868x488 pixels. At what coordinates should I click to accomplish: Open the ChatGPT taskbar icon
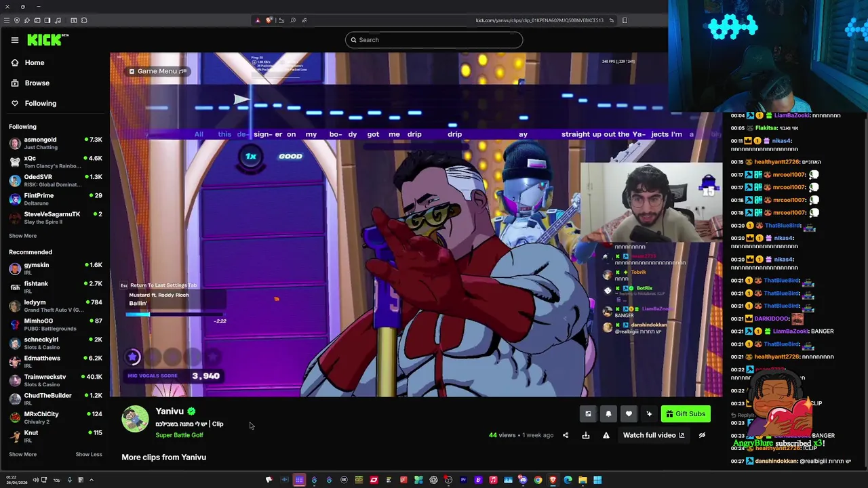pos(433,480)
